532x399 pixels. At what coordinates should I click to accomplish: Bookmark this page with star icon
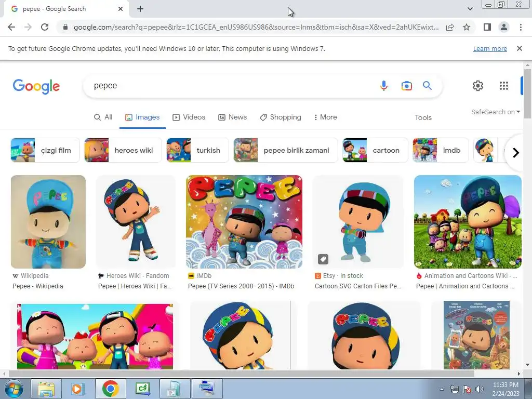[x=467, y=27]
